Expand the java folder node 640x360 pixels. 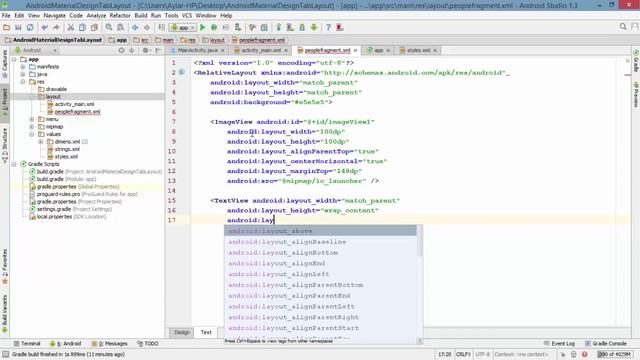pos(23,74)
